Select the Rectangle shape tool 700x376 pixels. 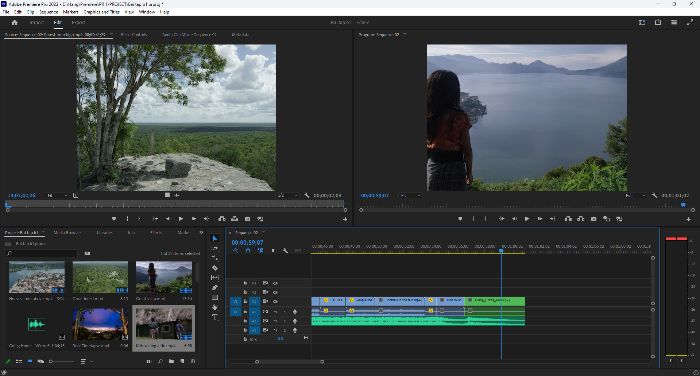coord(215,297)
